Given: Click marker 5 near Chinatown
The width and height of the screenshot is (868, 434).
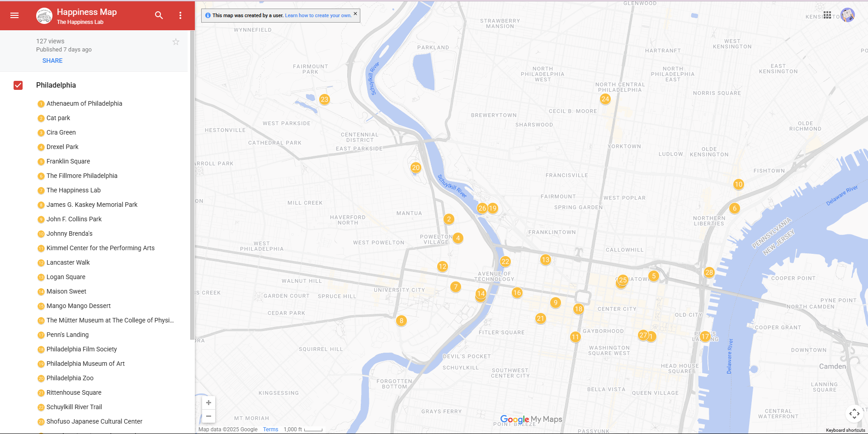Looking at the screenshot, I should [653, 275].
